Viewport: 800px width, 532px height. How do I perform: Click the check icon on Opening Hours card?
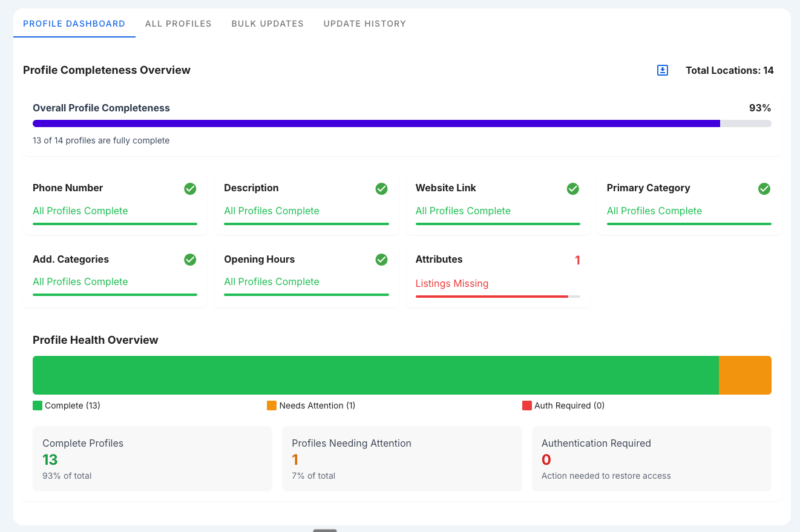[381, 260]
